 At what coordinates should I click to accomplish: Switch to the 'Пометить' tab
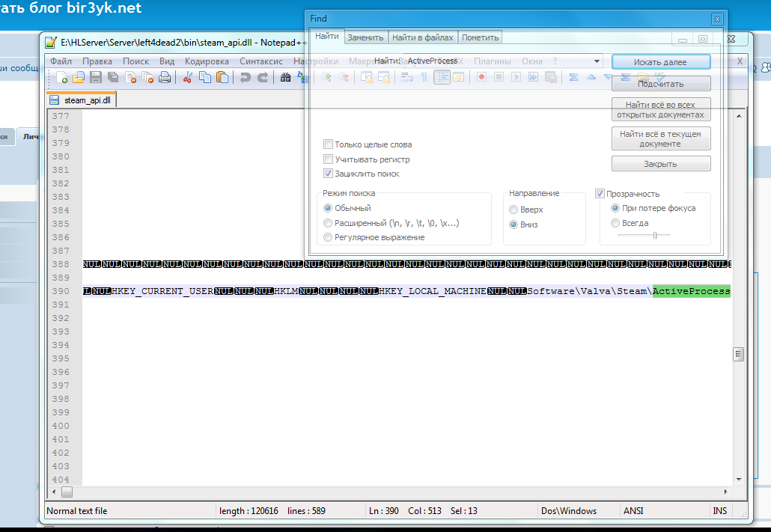(481, 37)
